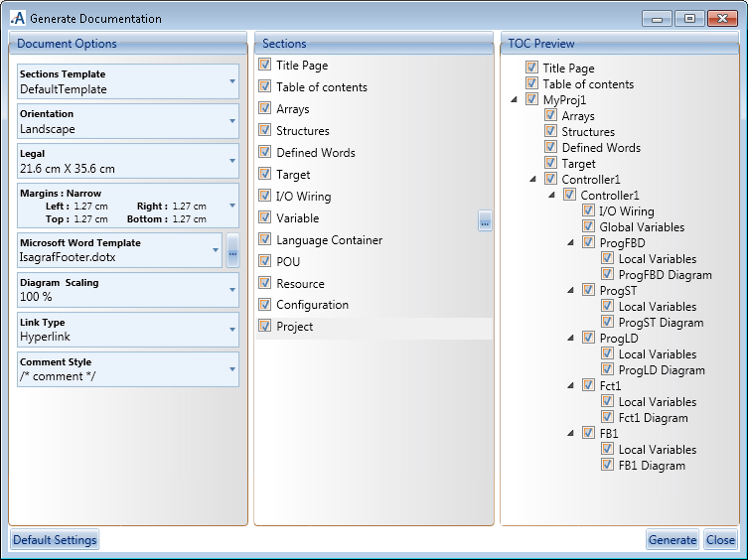Toggle Target checkbox in TOC Preview
The height and width of the screenshot is (560, 748).
pos(550,163)
